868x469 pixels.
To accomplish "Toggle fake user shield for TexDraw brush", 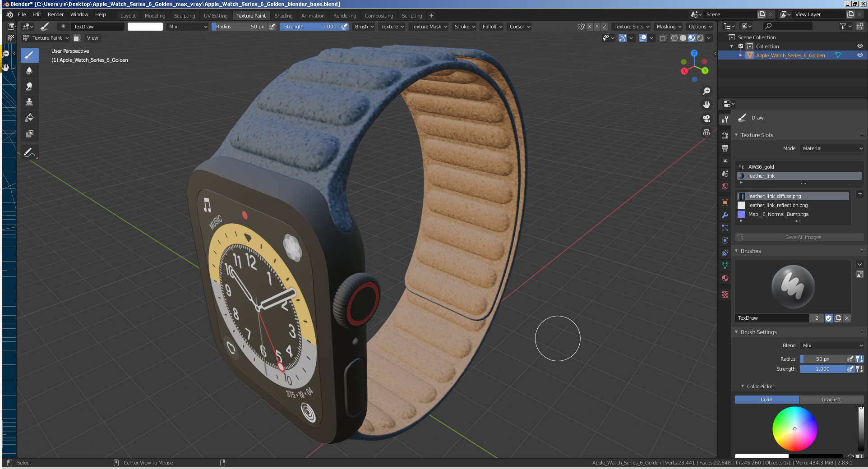I will tap(828, 318).
